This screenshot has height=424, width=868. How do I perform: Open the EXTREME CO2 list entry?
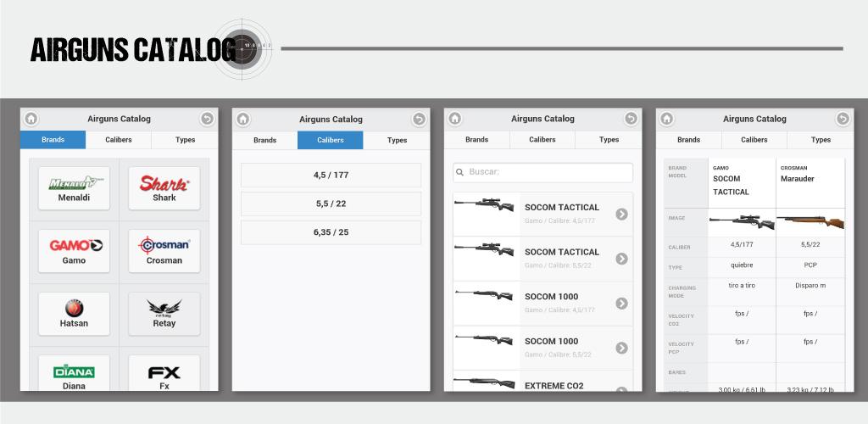pos(543,382)
